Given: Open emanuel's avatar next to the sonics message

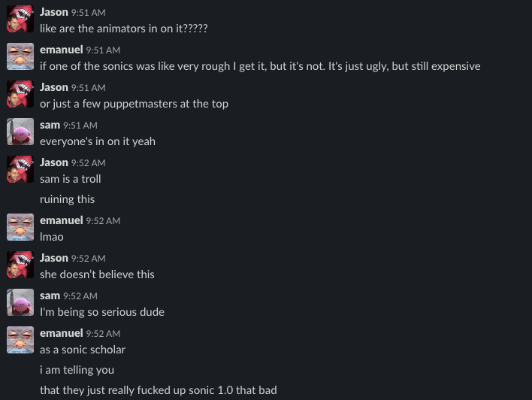Looking at the screenshot, I should click(20, 56).
